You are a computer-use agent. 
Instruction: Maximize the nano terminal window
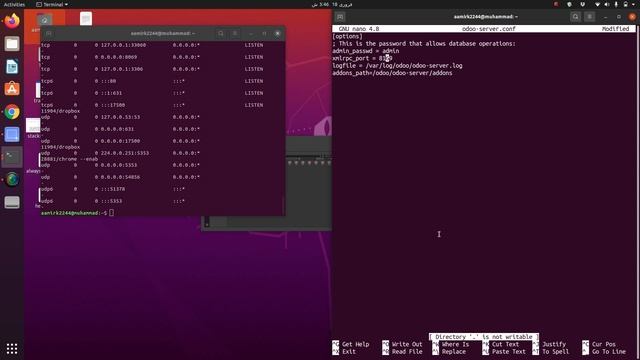(619, 17)
